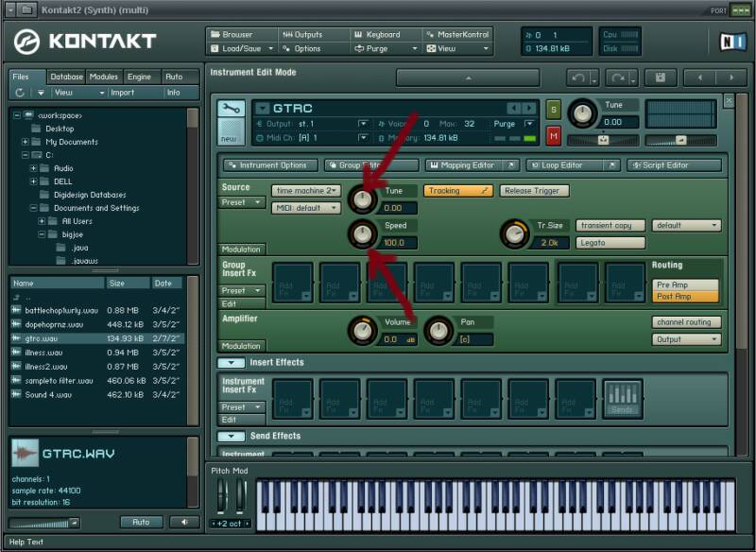Open the time machine 2 source dropdown
This screenshot has height=552, width=756.
[x=306, y=191]
